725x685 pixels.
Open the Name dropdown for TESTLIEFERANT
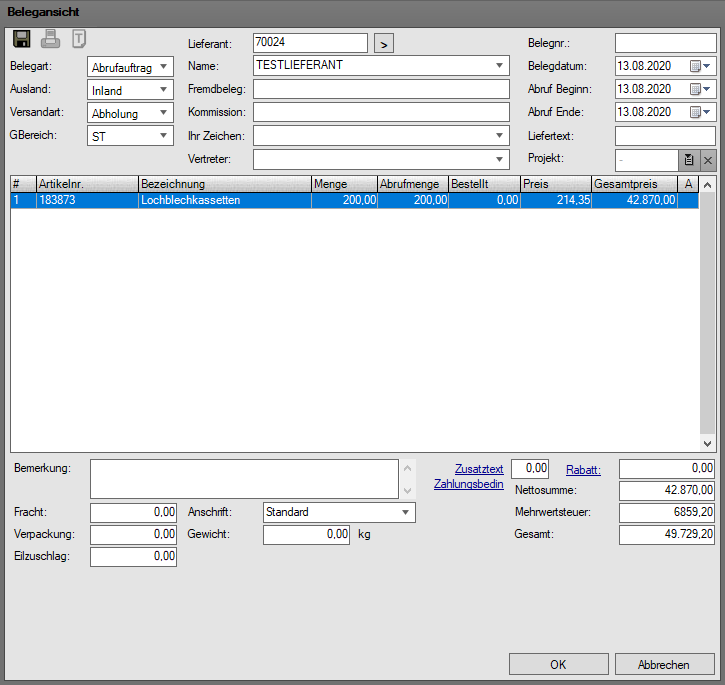coord(499,66)
